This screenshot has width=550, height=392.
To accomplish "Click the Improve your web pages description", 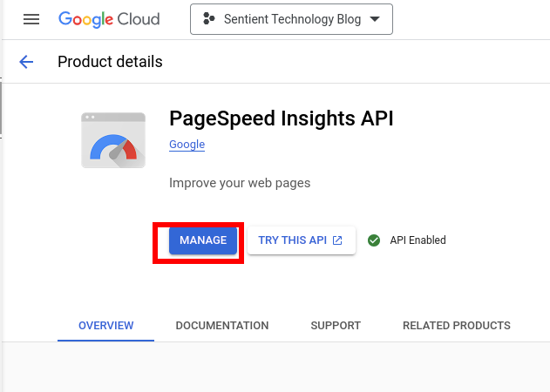I will (x=240, y=183).
